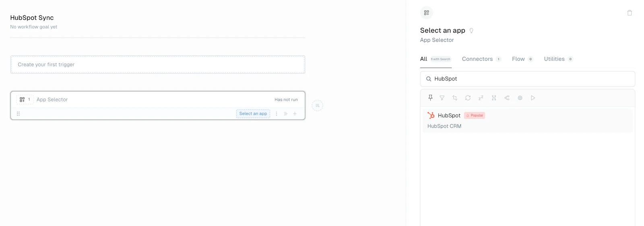Click the Select an app panel heading
The height and width of the screenshot is (226, 644).
pyautogui.click(x=443, y=31)
